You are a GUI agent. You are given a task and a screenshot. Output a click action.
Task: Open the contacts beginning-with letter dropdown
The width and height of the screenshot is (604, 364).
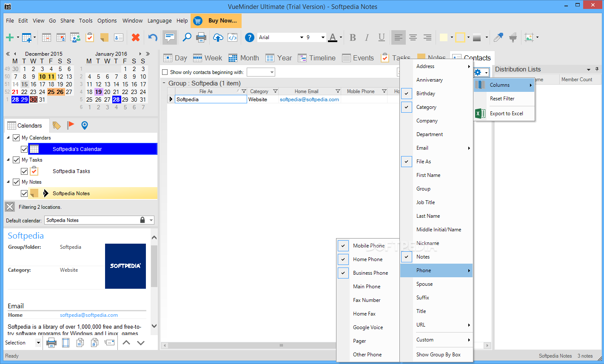tap(272, 72)
